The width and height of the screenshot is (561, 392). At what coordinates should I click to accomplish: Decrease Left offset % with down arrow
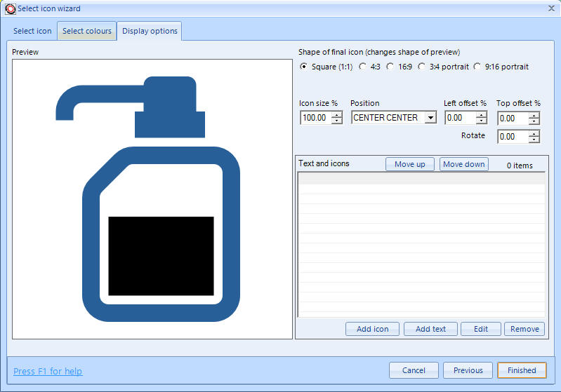pos(482,121)
